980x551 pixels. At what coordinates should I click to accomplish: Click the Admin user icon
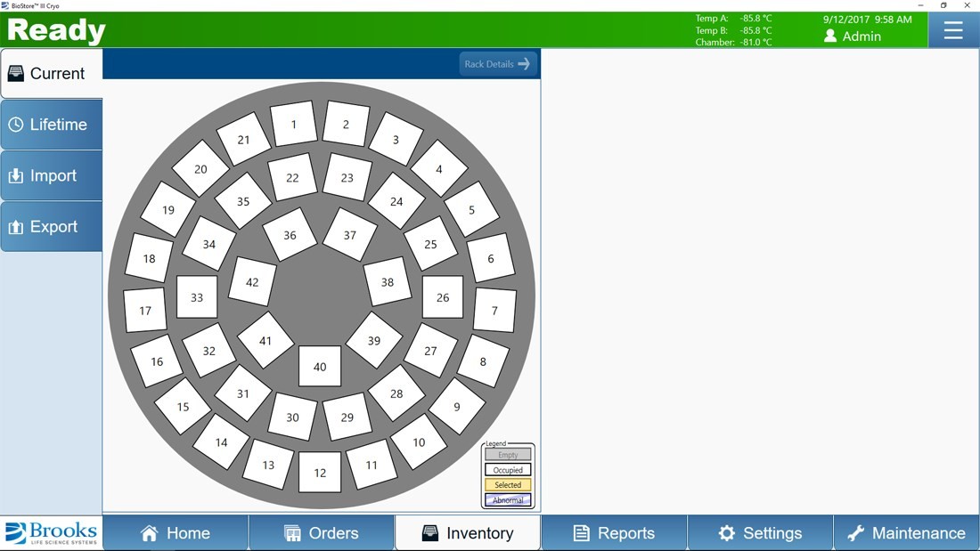[x=830, y=36]
